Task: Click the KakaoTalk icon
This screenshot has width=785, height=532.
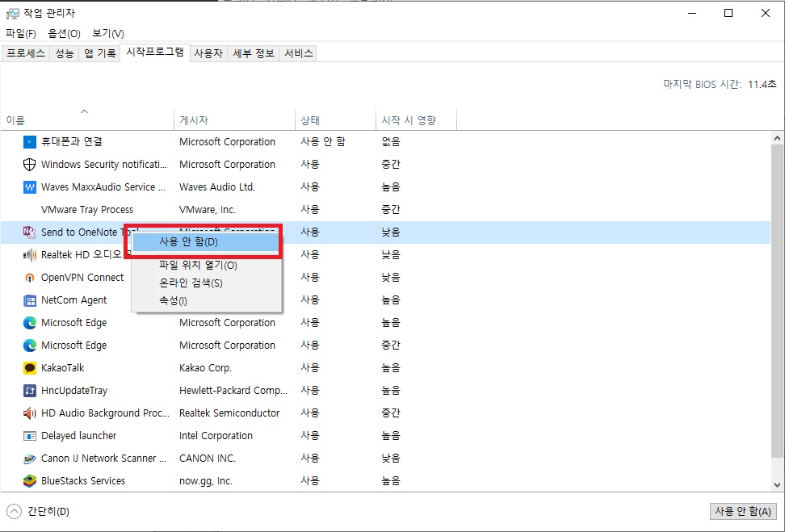Action: [30, 368]
